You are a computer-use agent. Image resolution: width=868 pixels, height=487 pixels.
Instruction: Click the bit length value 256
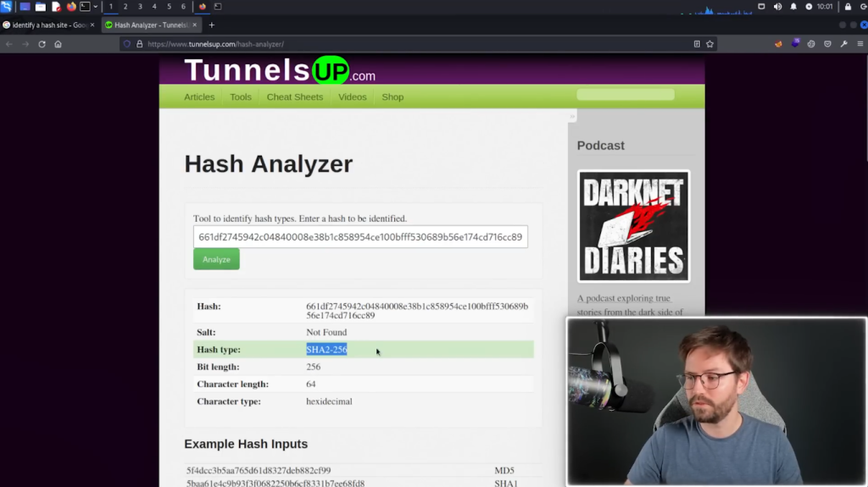point(314,367)
